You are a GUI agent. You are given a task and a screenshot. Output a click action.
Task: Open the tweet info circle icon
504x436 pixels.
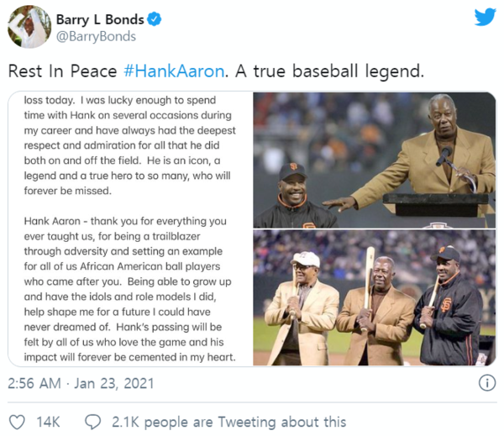pyautogui.click(x=487, y=383)
